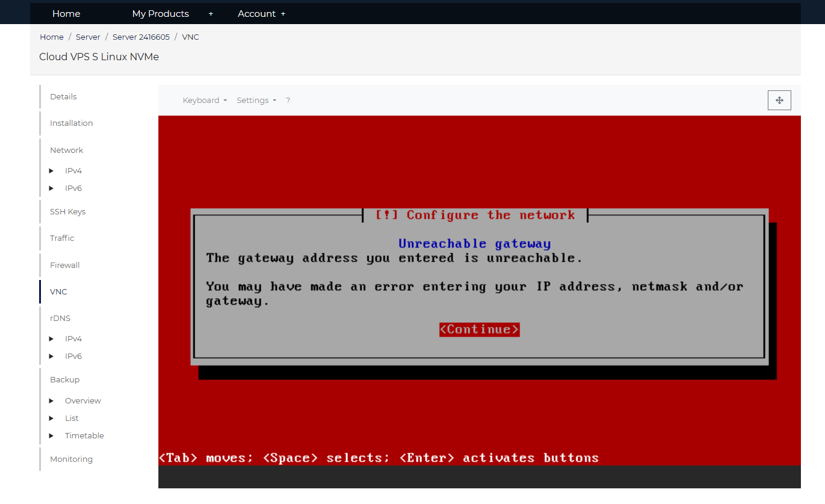Open My Products in the top navigation

click(x=160, y=14)
